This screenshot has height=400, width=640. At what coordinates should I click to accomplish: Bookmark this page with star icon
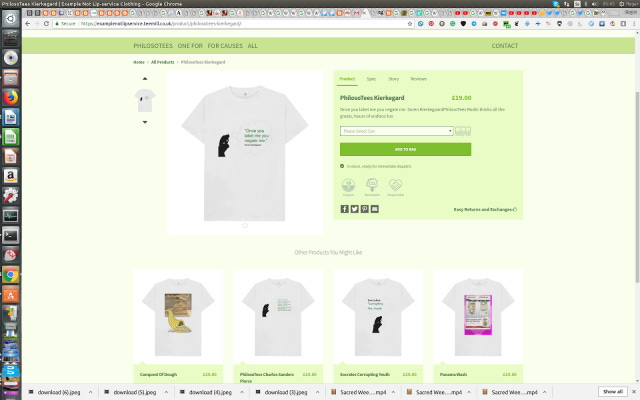(410, 24)
